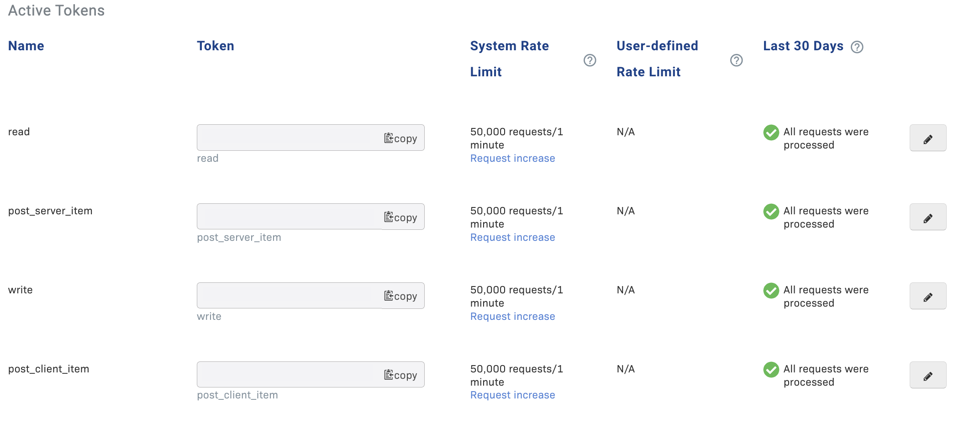Request rate increase for read token
This screenshot has height=435, width=980.
click(x=512, y=159)
